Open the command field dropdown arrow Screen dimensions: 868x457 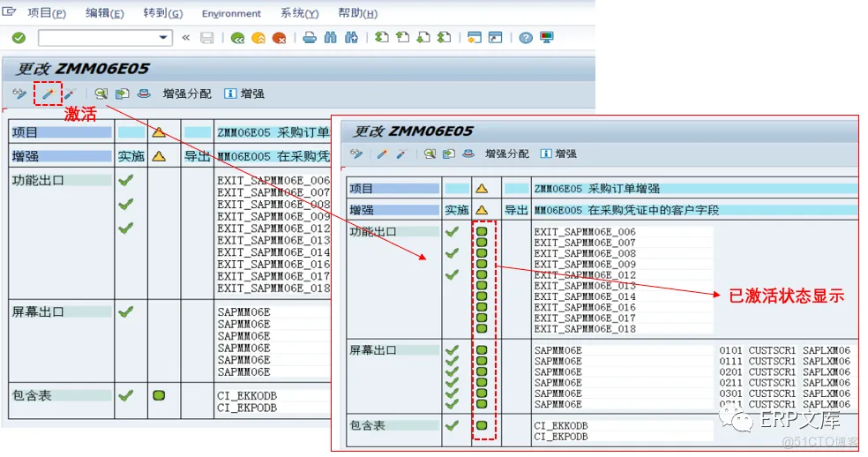click(x=163, y=38)
